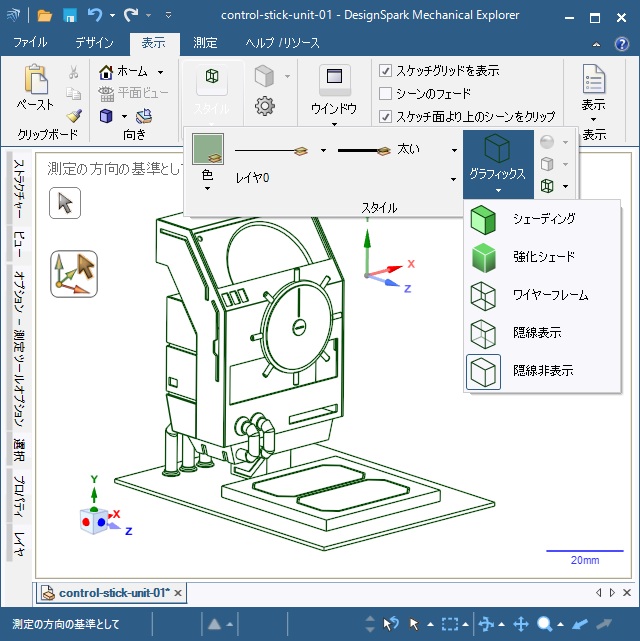Click the settings gear icon in the ribbon
640x641 pixels.
point(265,106)
